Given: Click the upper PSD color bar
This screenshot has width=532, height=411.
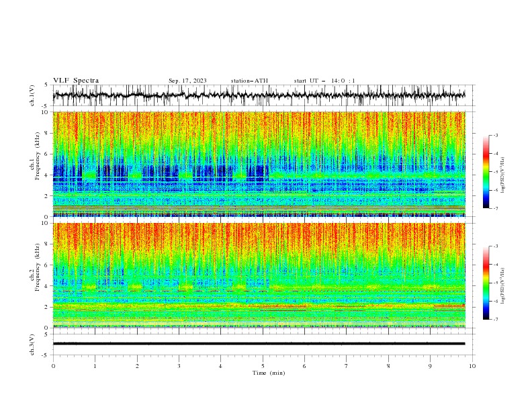Looking at the screenshot, I should point(486,172).
